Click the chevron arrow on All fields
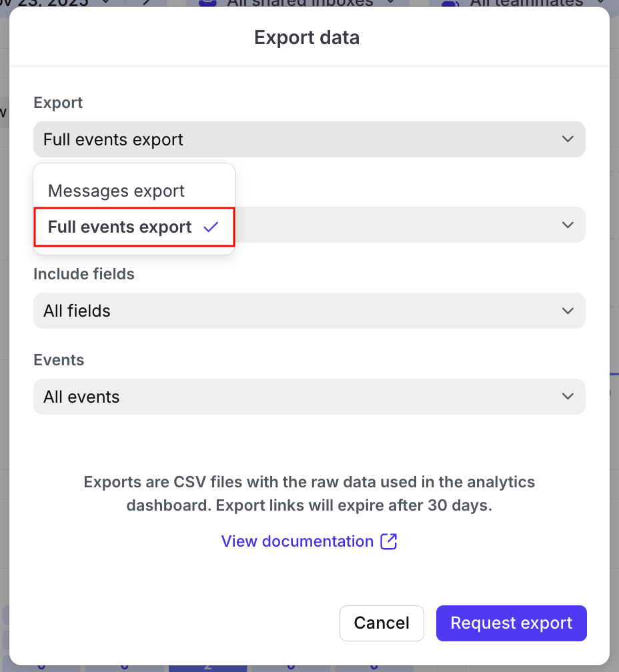619x672 pixels. 568,311
